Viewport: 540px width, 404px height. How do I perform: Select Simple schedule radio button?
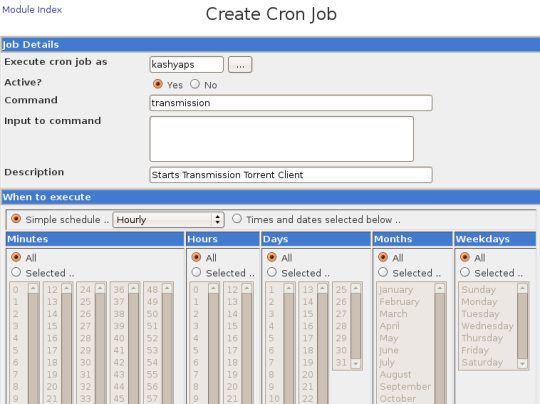tap(16, 219)
